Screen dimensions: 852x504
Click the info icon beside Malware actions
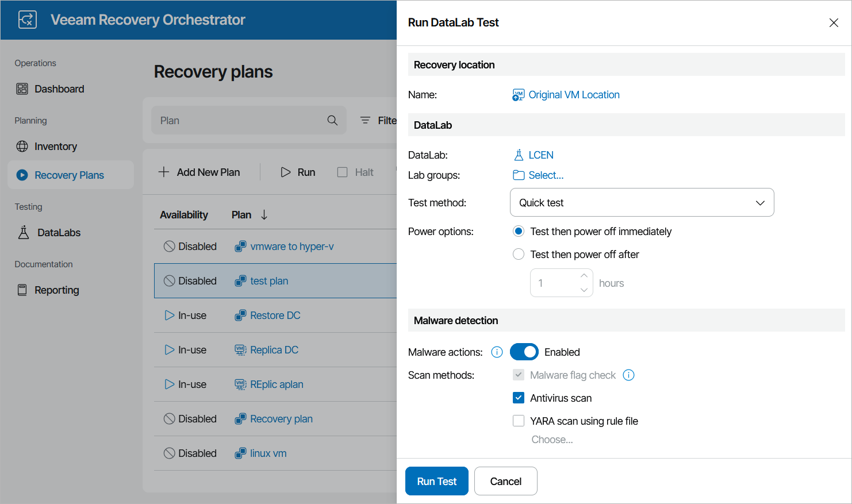(497, 352)
